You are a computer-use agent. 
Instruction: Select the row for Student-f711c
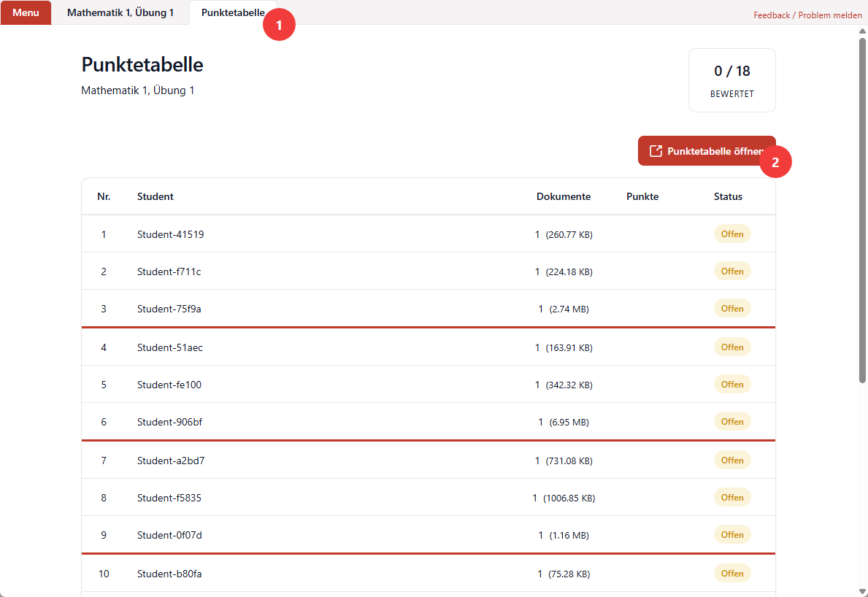pos(429,271)
